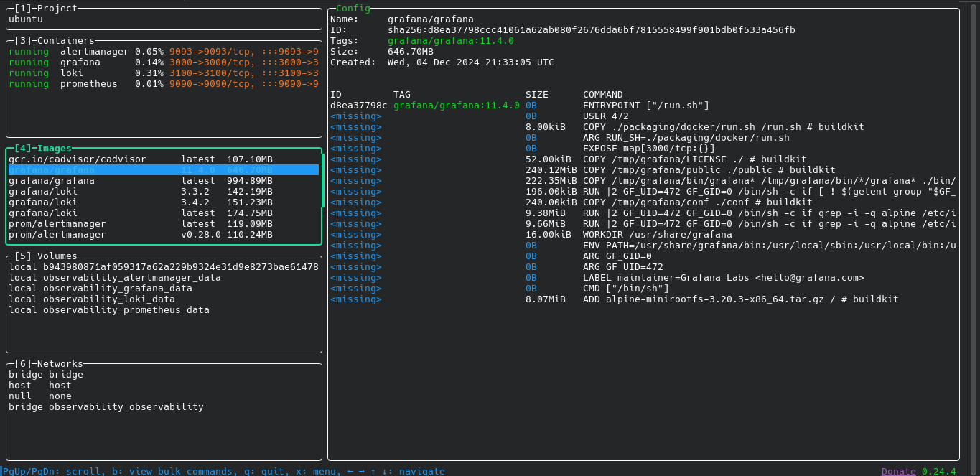The height and width of the screenshot is (476, 980).
Task: Open the Donate link in status bar
Action: (898, 470)
